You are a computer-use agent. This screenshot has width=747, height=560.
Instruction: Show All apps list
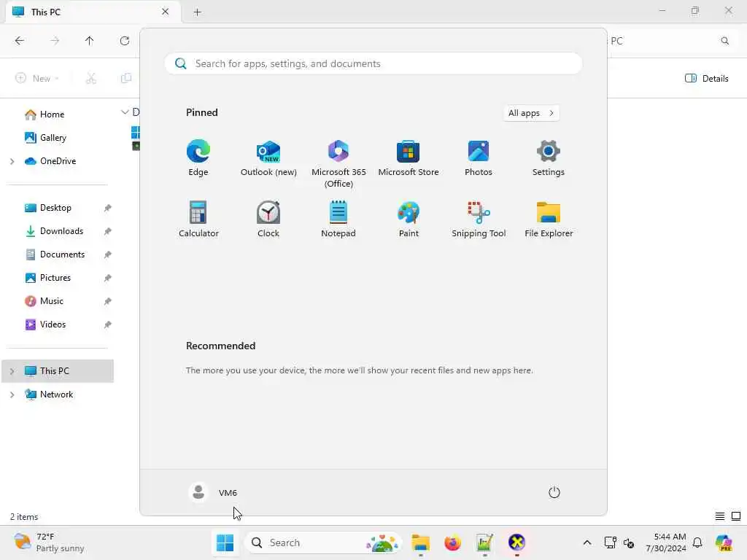pos(531,113)
